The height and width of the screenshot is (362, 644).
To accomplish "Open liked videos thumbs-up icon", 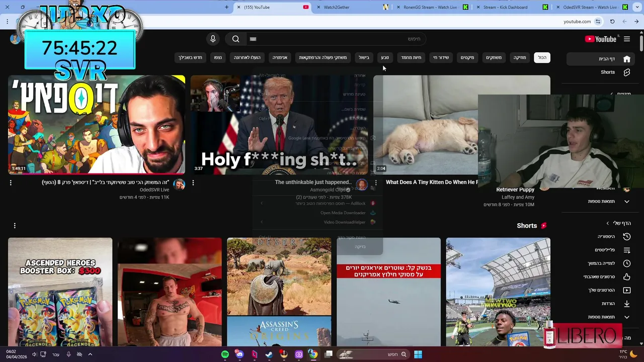I will 627,277.
